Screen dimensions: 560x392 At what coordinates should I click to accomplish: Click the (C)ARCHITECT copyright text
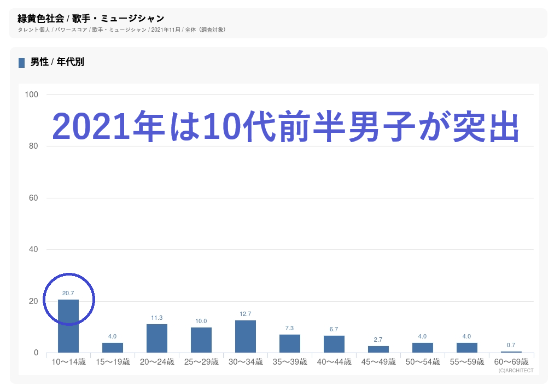point(516,370)
